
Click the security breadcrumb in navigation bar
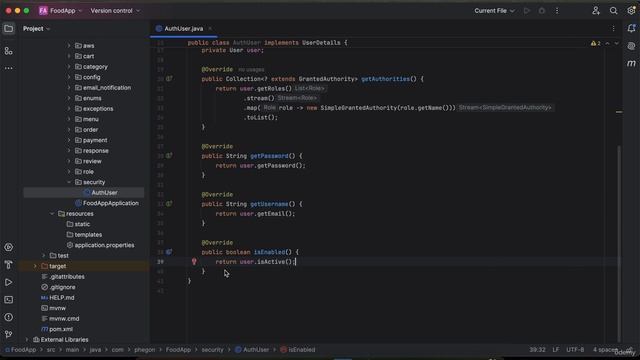(x=213, y=350)
